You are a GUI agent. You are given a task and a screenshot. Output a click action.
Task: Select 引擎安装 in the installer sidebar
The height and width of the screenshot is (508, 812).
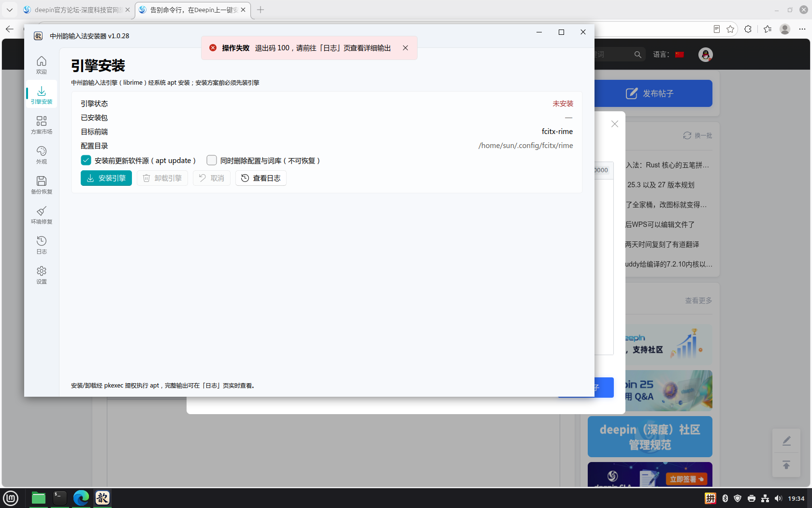point(42,95)
